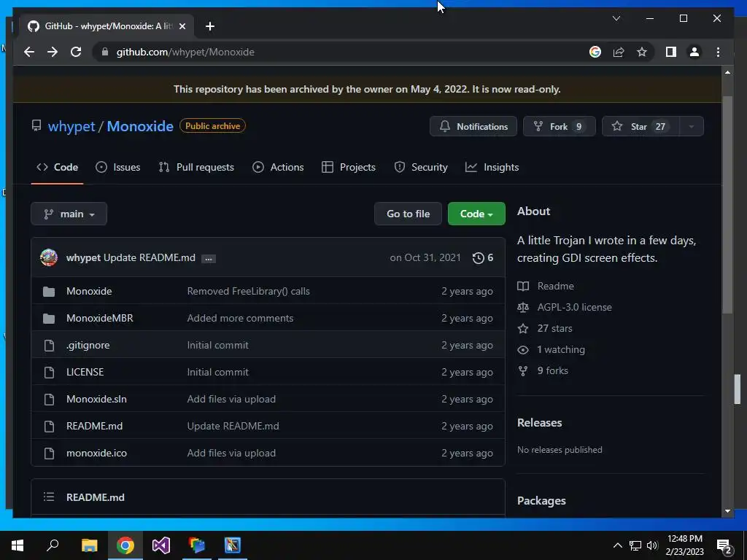This screenshot has height=560, width=747.
Task: Share this page using share icon
Action: pyautogui.click(x=619, y=52)
